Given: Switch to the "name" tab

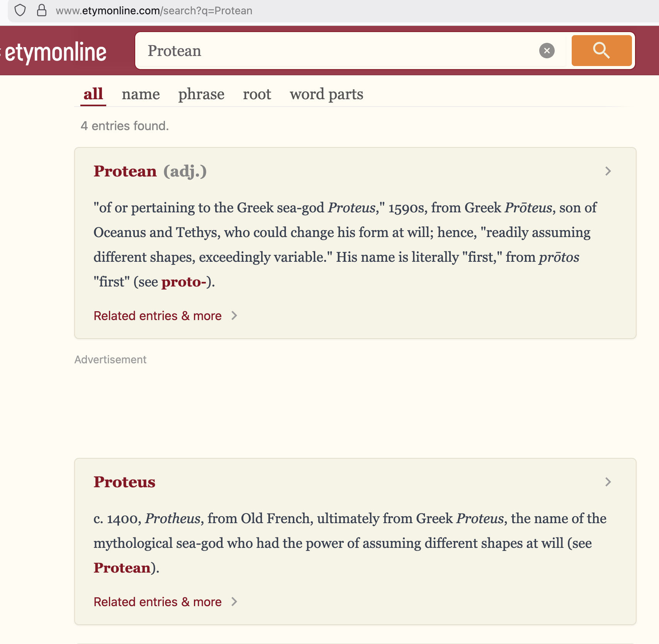Looking at the screenshot, I should click(x=141, y=94).
